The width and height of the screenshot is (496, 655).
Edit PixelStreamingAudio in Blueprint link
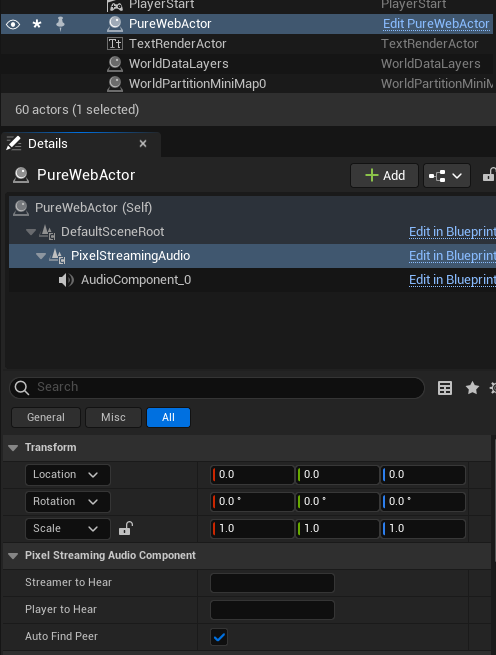[452, 256]
